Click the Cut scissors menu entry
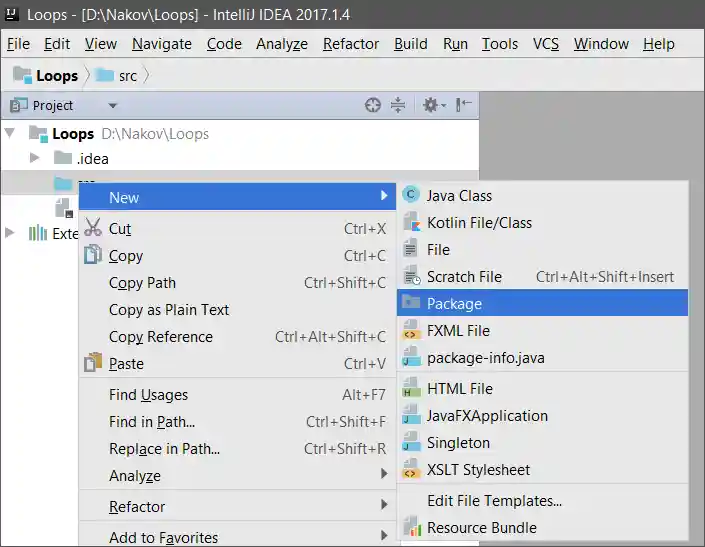The width and height of the screenshot is (705, 547). [120, 229]
